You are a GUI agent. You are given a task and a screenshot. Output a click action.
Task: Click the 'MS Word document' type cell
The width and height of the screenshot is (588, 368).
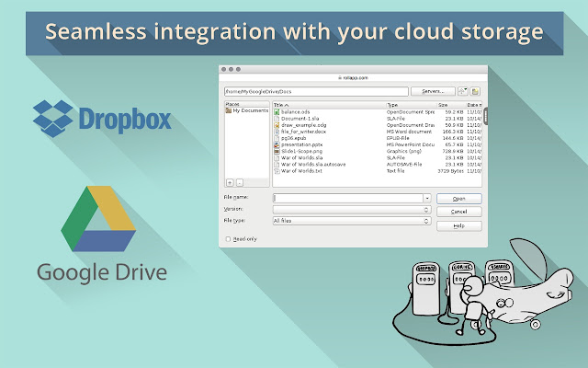pyautogui.click(x=409, y=132)
